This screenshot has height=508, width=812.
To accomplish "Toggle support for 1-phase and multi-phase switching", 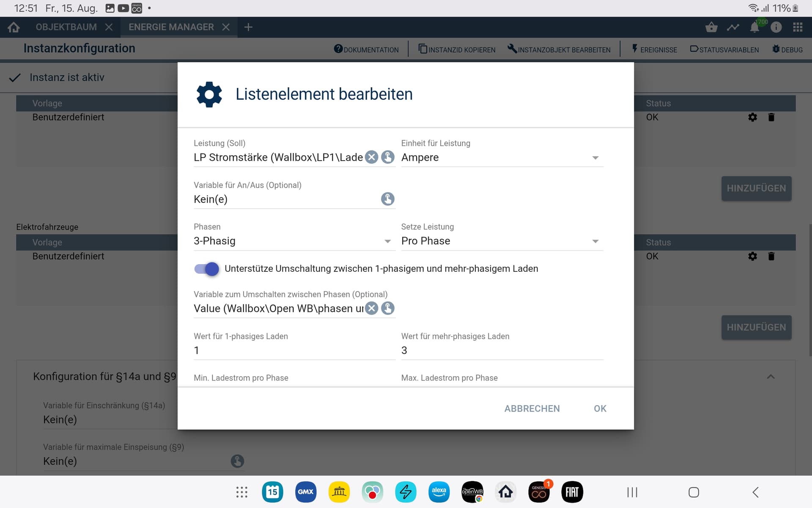I will click(x=207, y=269).
